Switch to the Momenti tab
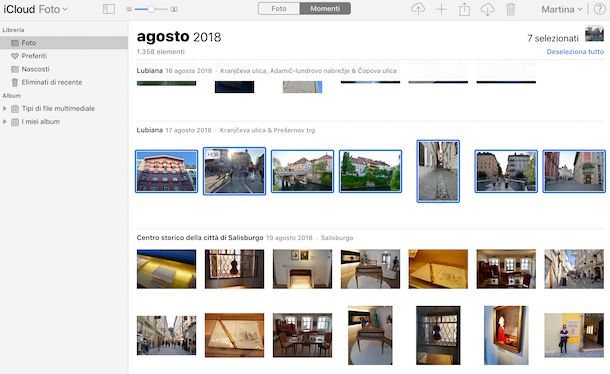This screenshot has height=374, width=610. 325,9
